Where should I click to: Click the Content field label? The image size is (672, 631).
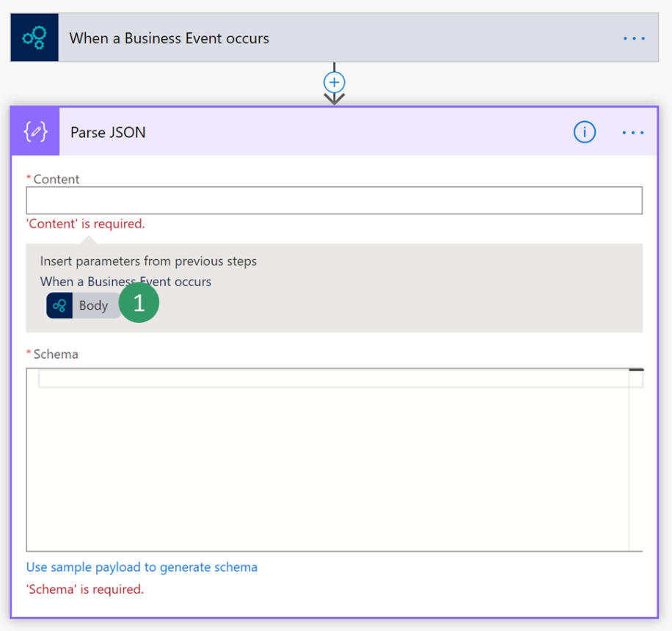click(x=56, y=179)
